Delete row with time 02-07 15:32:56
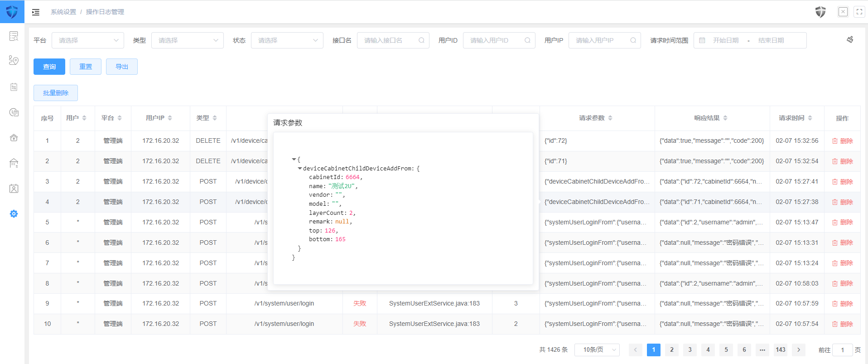Viewport: 868px width, 364px height. click(842, 141)
